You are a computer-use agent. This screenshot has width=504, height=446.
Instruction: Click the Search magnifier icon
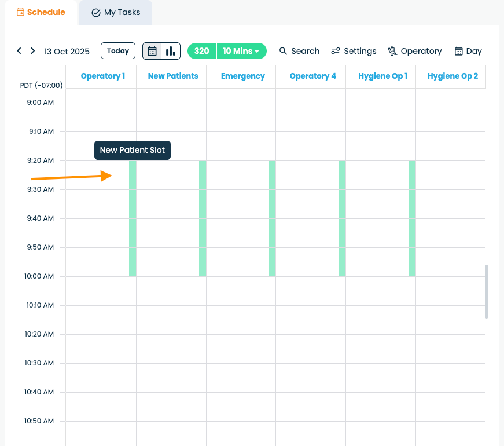point(284,51)
